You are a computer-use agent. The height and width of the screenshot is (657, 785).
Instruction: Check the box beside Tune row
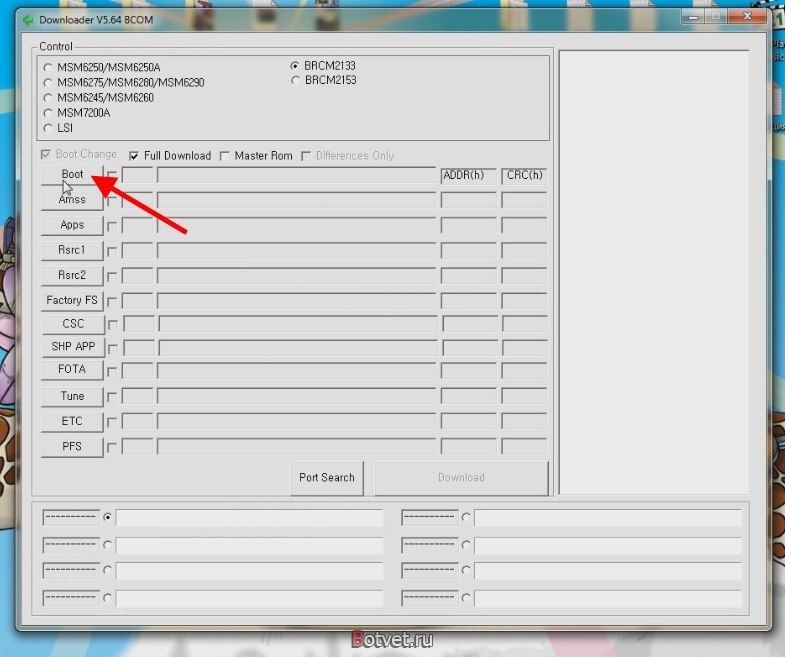tap(112, 397)
